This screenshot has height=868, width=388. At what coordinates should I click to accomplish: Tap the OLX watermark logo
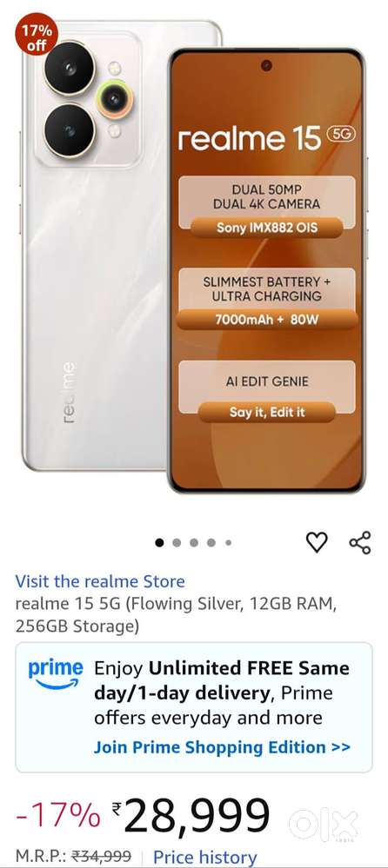324,825
